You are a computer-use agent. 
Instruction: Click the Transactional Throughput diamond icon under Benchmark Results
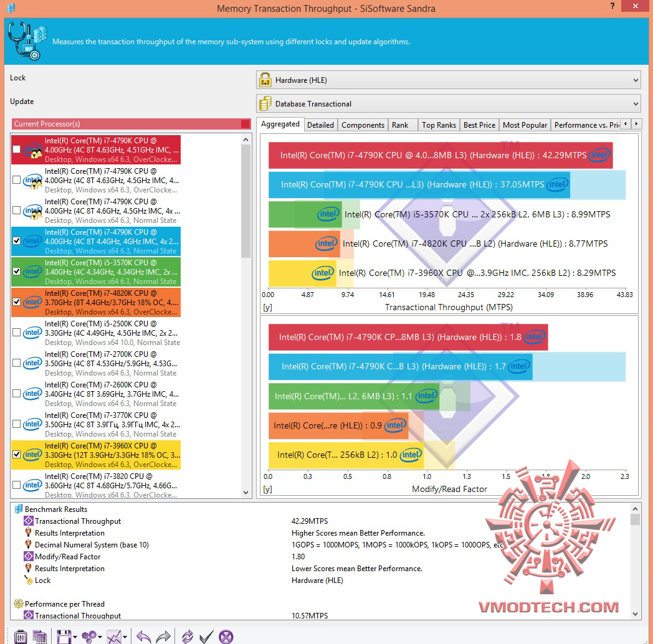(28, 520)
